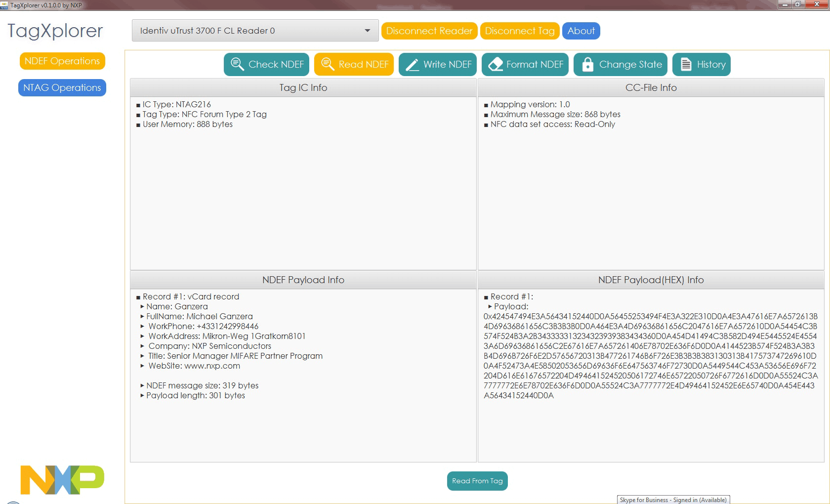Click the Format NDEF eraser icon
The height and width of the screenshot is (504, 830).
click(495, 64)
